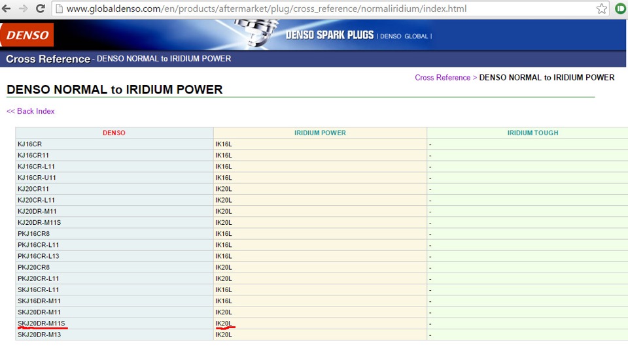The width and height of the screenshot is (628, 364).
Task: Click the page icon in the address bar
Action: 59,8
